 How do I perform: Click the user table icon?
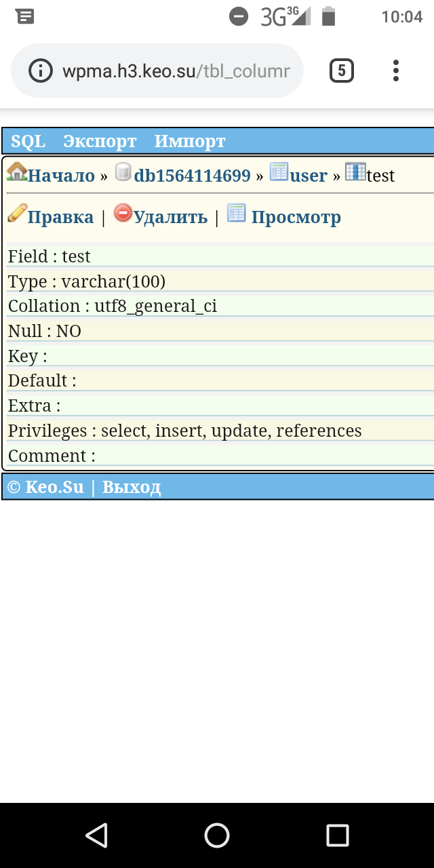coord(279,172)
